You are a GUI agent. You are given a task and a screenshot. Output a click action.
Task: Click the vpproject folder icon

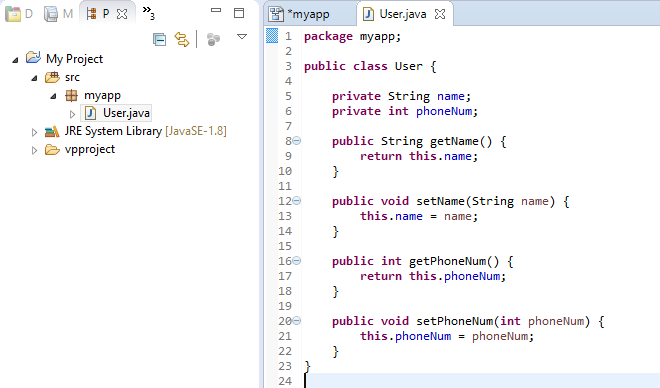coord(52,150)
